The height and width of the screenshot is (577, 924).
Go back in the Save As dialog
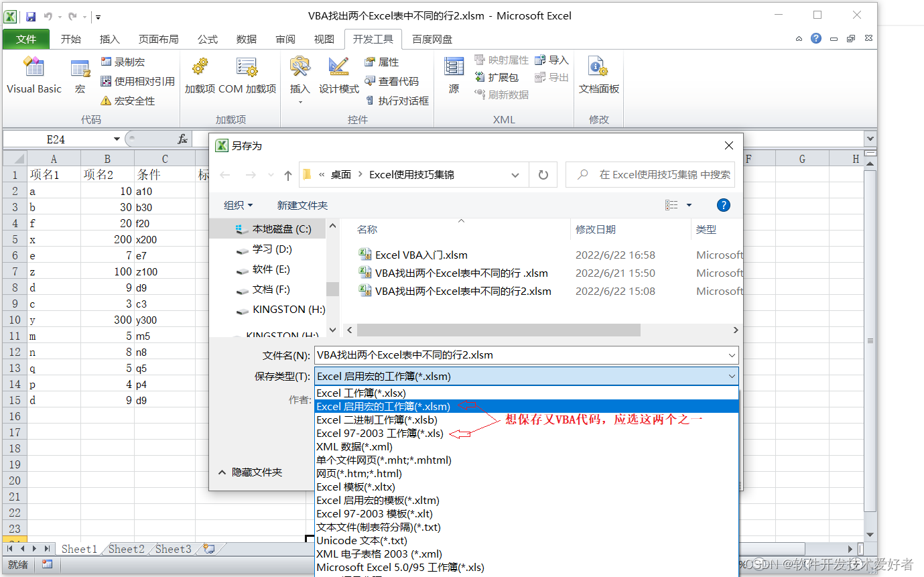pyautogui.click(x=225, y=175)
